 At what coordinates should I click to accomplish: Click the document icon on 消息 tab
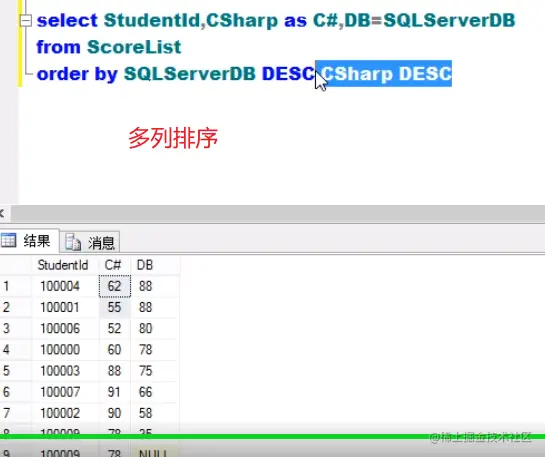73,242
